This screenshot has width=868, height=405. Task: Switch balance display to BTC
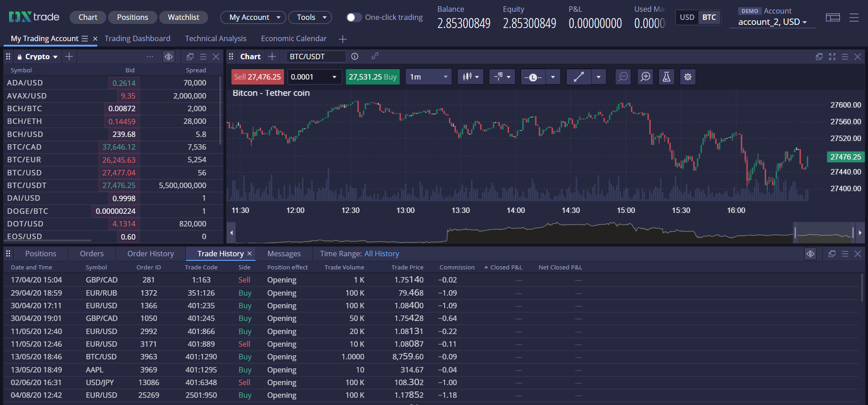coord(709,17)
